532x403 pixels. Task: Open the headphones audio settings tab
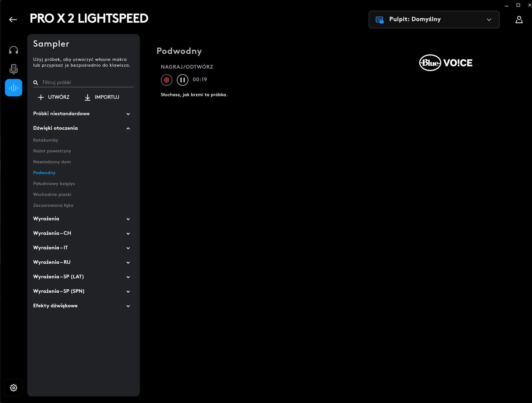13,50
